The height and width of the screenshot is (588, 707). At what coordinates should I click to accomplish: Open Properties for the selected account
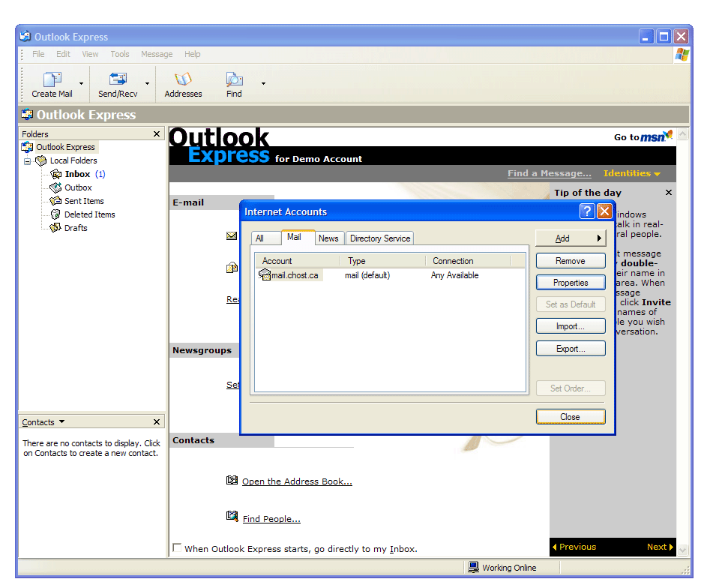pyautogui.click(x=571, y=282)
